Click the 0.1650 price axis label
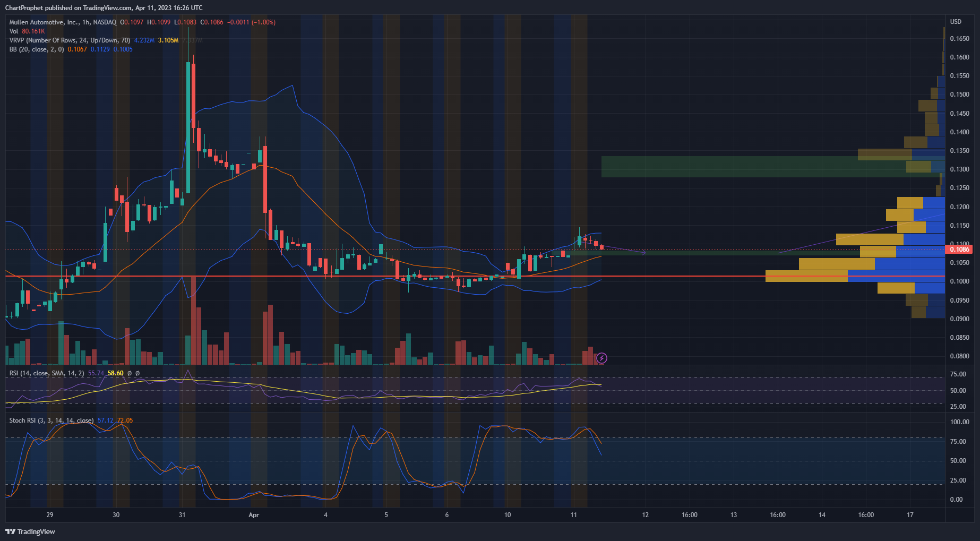The image size is (980, 541). (959, 38)
